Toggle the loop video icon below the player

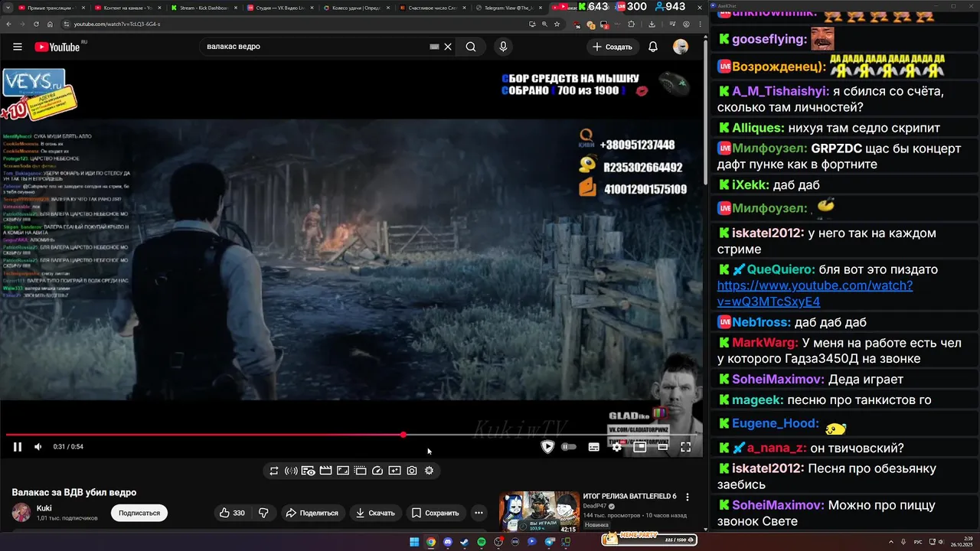273,471
